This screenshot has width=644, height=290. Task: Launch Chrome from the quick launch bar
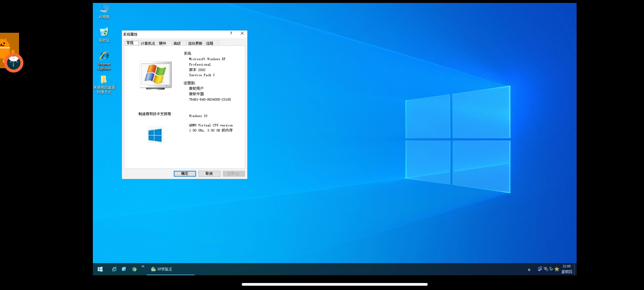click(x=134, y=269)
